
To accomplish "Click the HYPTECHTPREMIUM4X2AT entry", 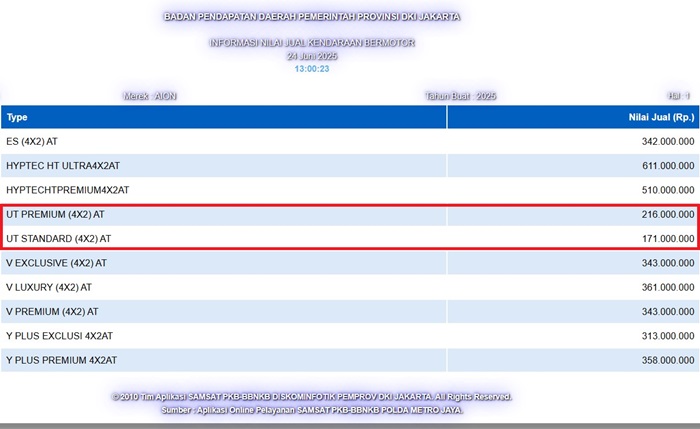I will tap(68, 190).
